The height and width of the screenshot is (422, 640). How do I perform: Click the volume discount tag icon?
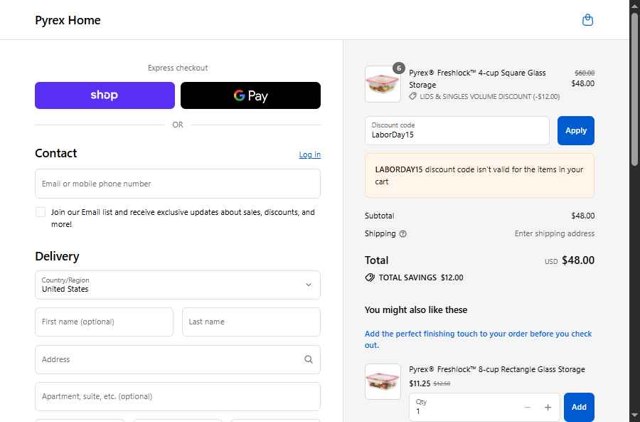[413, 96]
